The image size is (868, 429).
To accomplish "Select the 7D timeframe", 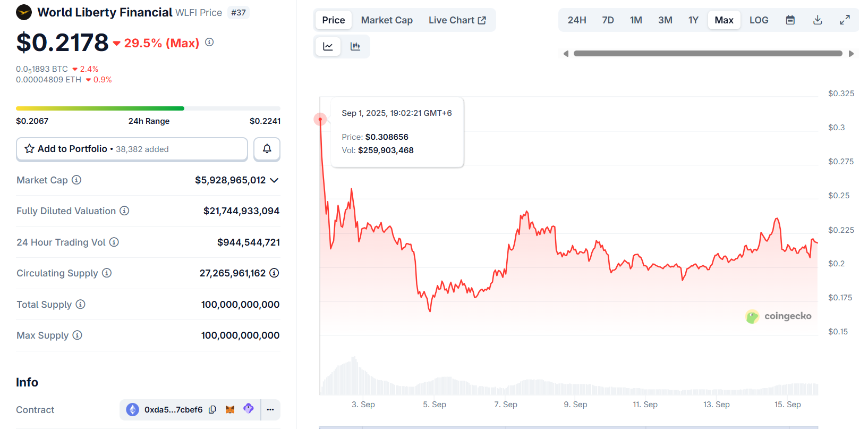I will pos(608,19).
